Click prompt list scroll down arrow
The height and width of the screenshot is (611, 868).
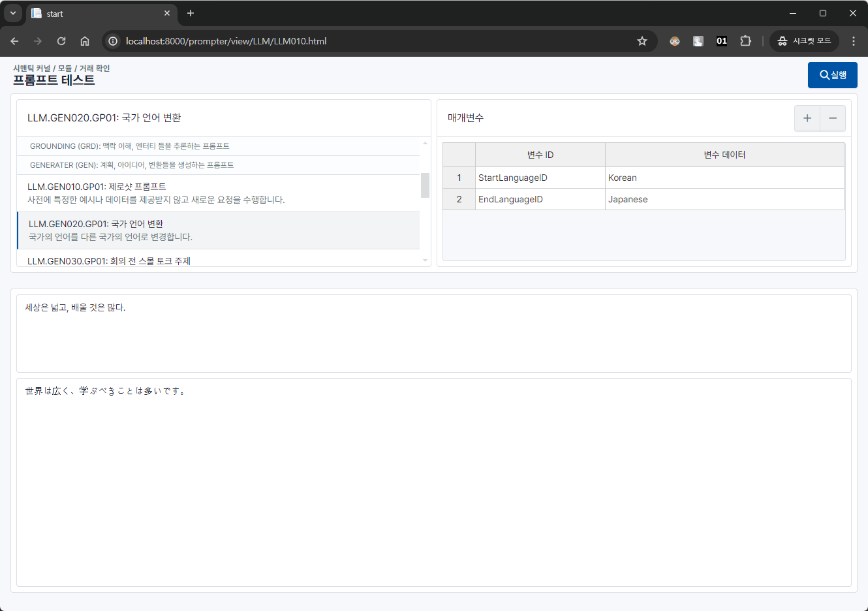425,260
